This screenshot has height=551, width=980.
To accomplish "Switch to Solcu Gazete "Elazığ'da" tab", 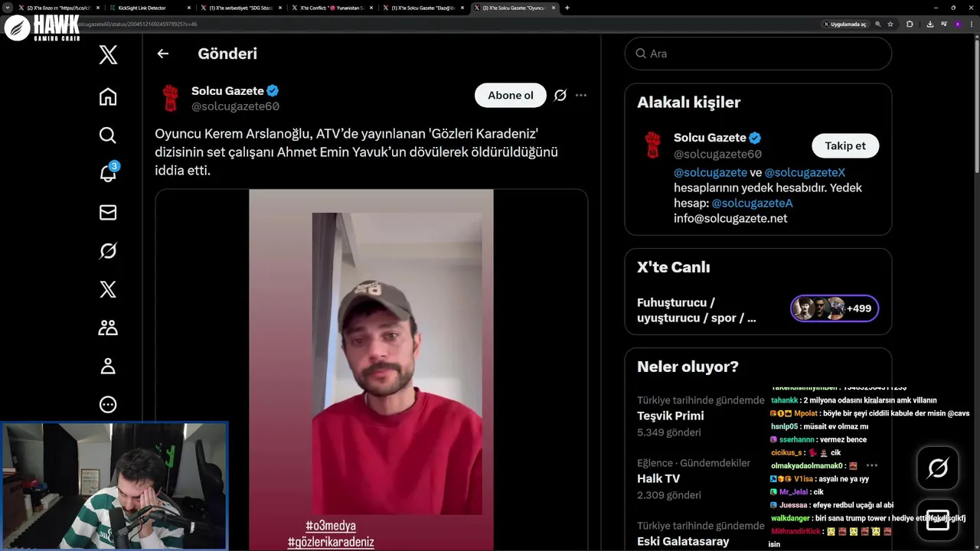I will 423,8.
